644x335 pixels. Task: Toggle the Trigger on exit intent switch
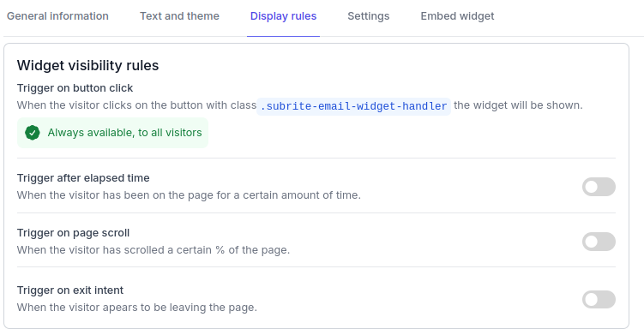point(599,299)
